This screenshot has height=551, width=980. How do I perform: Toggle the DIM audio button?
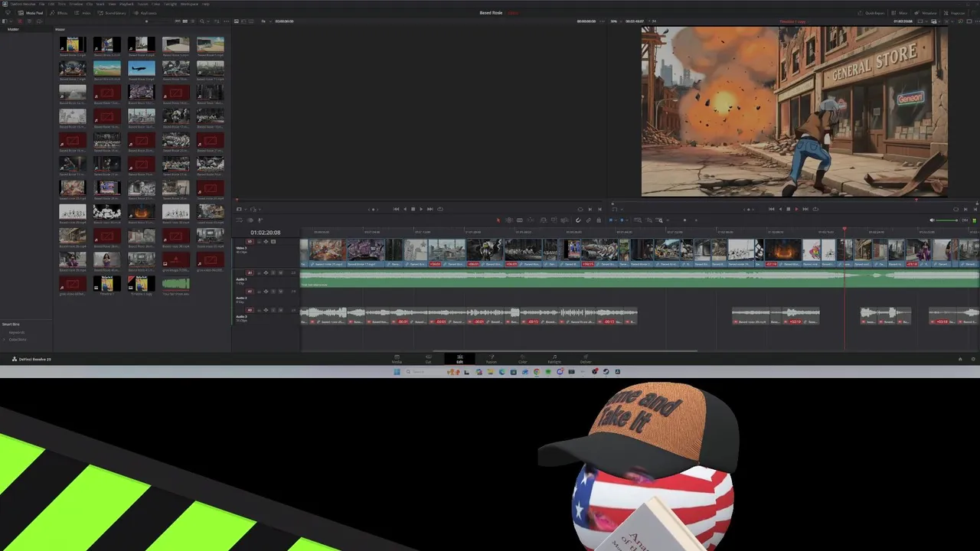tap(965, 220)
